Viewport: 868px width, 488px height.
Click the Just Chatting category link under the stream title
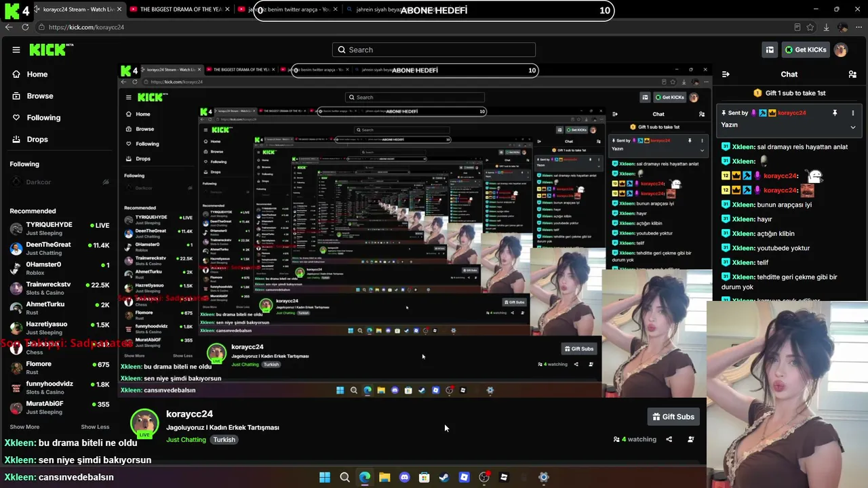point(186,440)
